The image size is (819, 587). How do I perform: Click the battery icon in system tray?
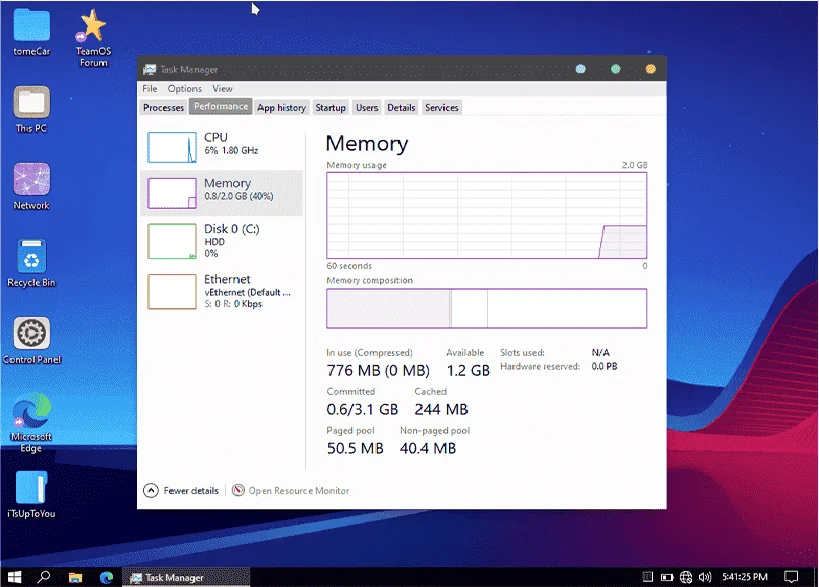click(667, 577)
